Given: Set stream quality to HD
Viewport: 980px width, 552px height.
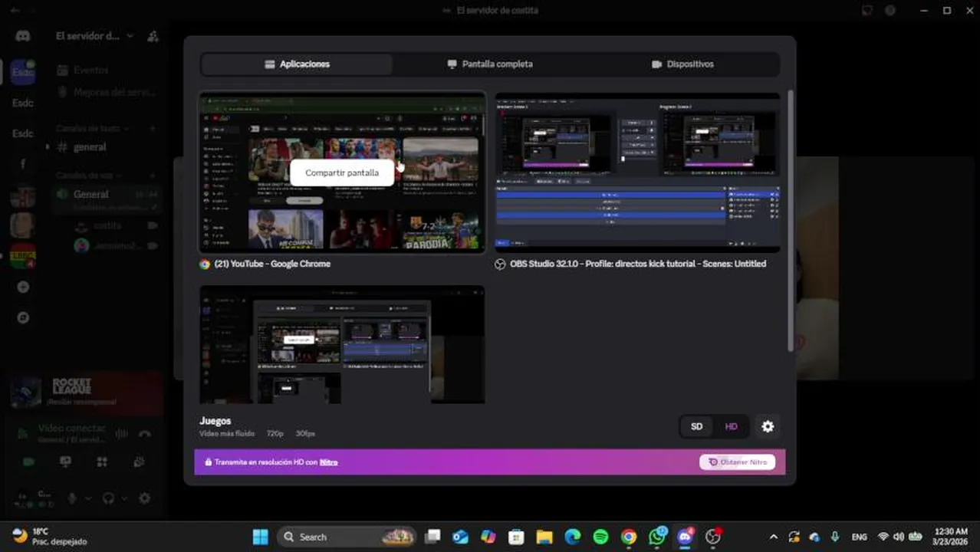Looking at the screenshot, I should (x=731, y=427).
